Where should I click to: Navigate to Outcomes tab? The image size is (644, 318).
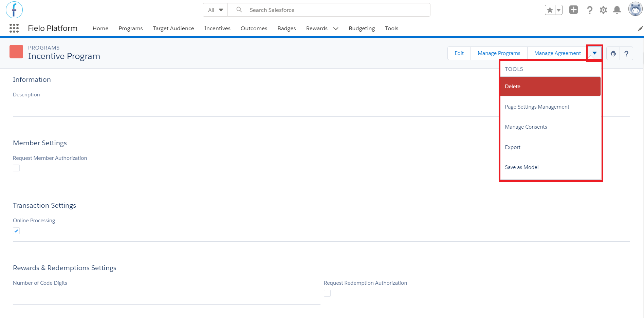(x=254, y=29)
